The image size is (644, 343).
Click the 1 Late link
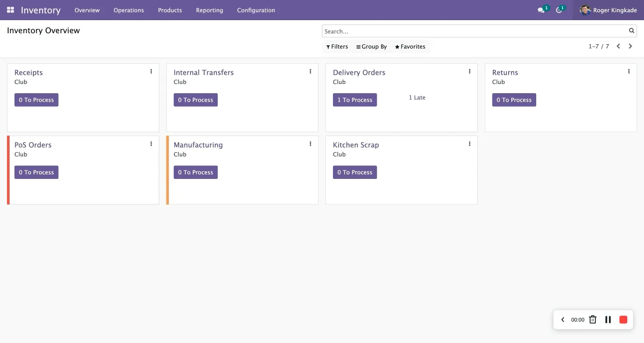[x=417, y=98]
